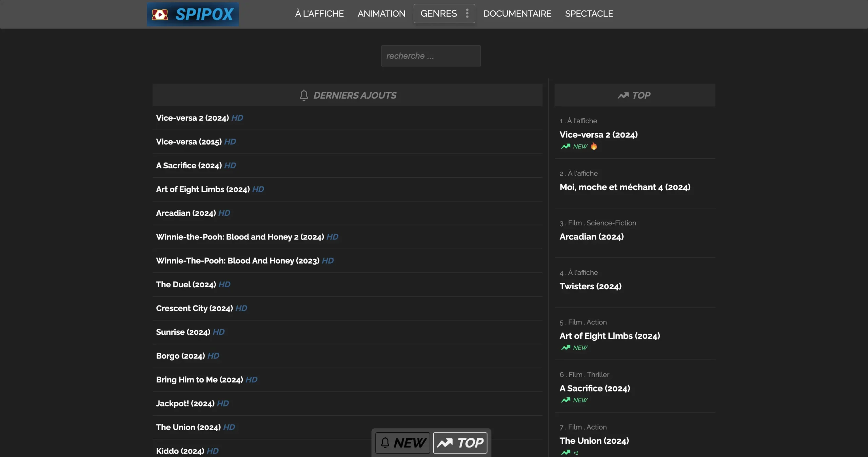Open Art of Eight Limbs (2024) in Derniers Ajouts
The image size is (868, 457).
pyautogui.click(x=203, y=189)
